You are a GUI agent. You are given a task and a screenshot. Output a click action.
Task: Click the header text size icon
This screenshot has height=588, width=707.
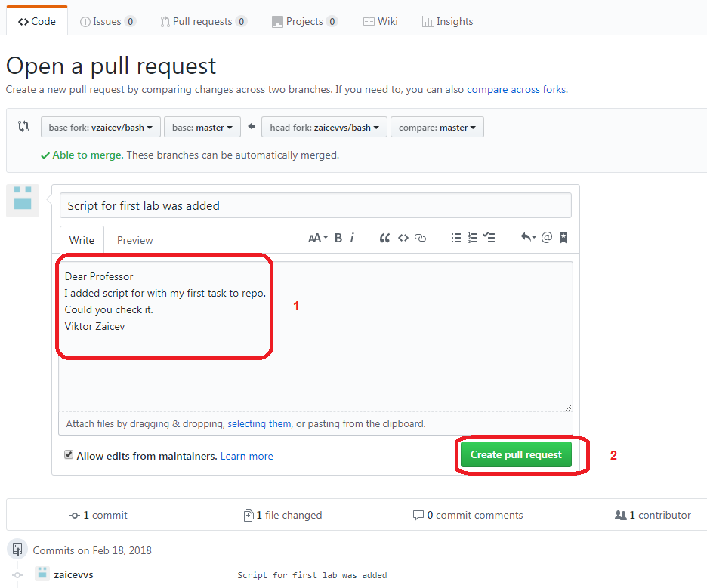318,238
